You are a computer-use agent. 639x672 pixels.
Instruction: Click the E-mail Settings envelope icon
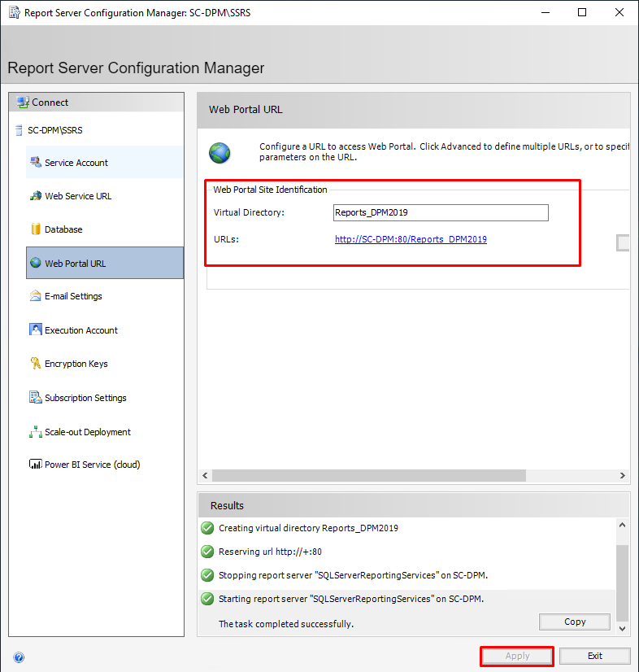point(36,296)
